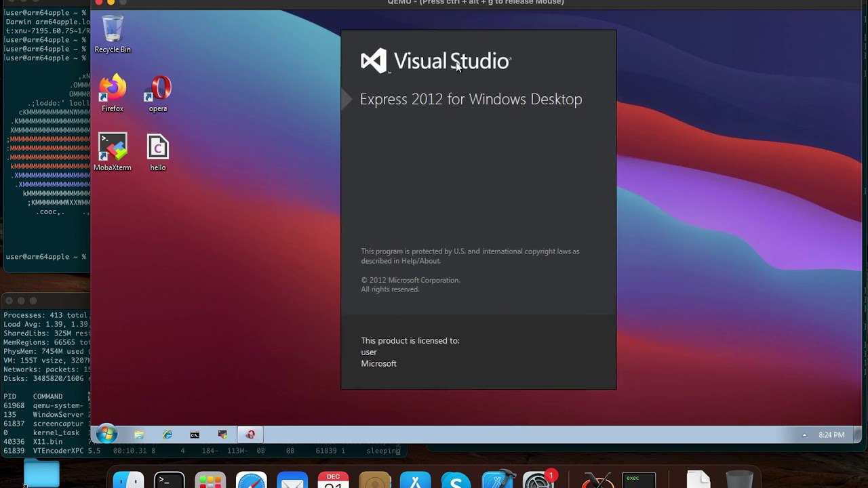
Task: Launch Internet Explorer from the taskbar
Action: (167, 434)
